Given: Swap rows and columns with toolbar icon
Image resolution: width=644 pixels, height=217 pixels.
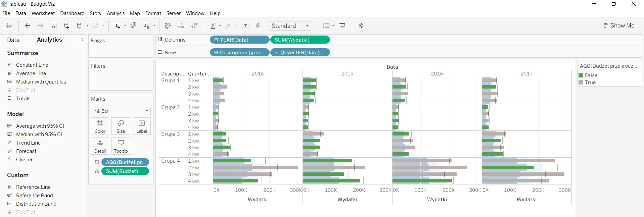Looking at the screenshot, I should [x=168, y=26].
